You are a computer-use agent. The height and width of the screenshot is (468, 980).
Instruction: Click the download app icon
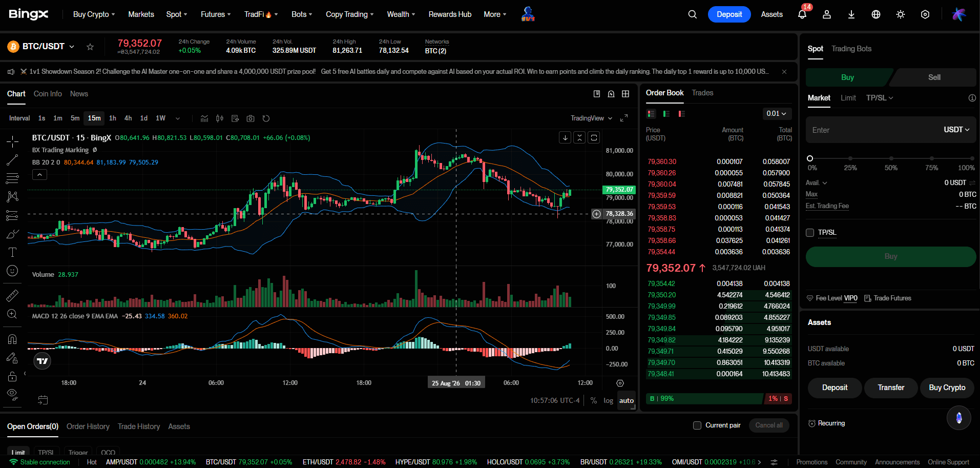851,14
